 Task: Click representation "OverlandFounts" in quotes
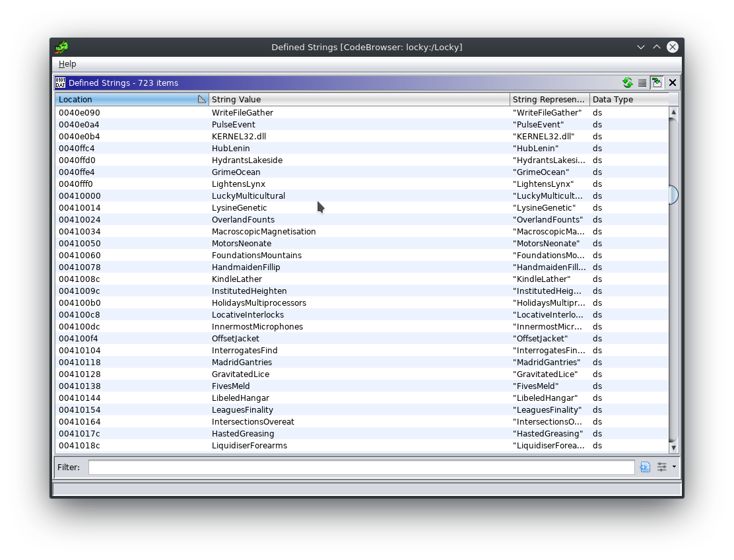[548, 220]
